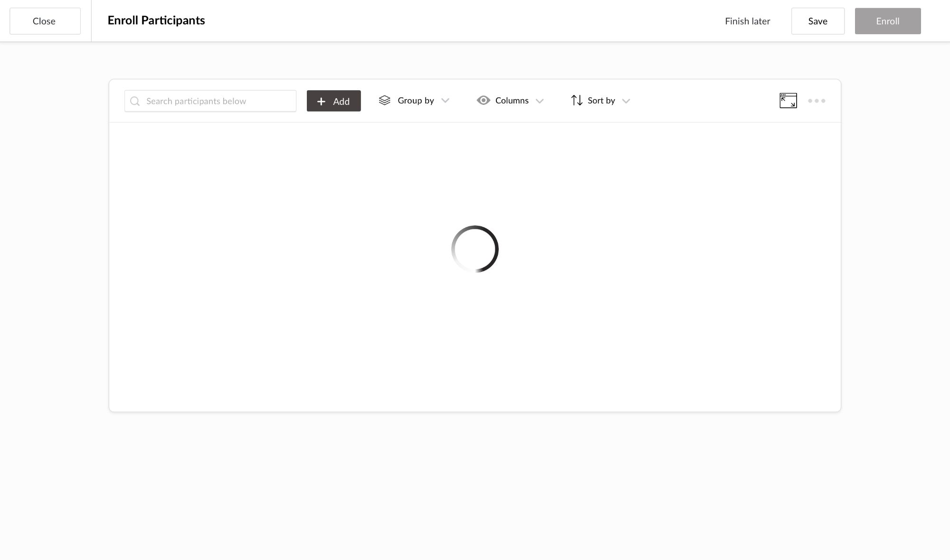Viewport: 950px width, 560px height.
Task: Open the Sort by menu label
Action: pyautogui.click(x=601, y=101)
